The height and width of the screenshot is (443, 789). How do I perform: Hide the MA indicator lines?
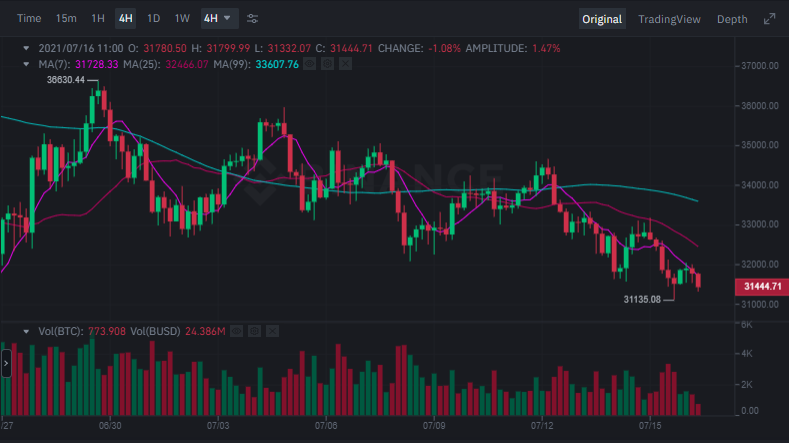pos(309,64)
